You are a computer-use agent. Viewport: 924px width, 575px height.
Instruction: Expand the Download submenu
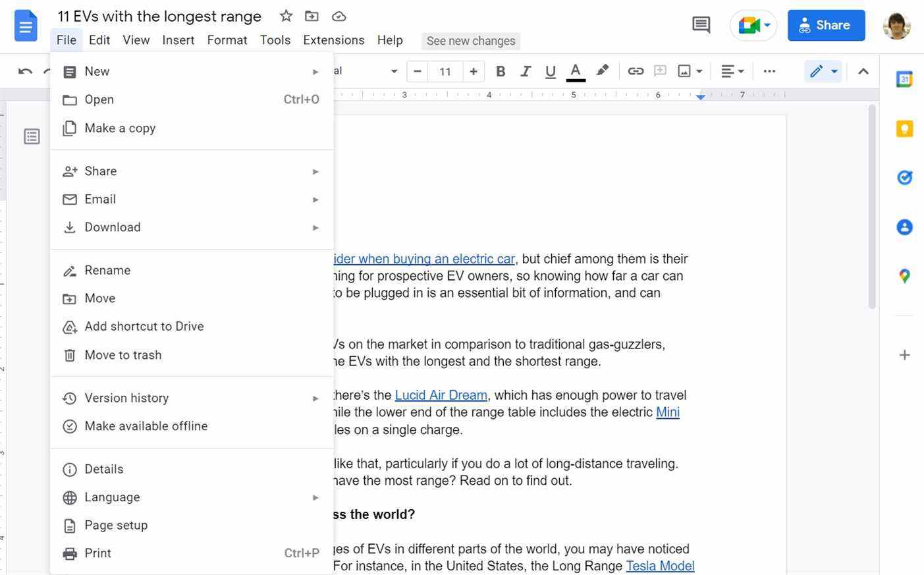coord(192,227)
